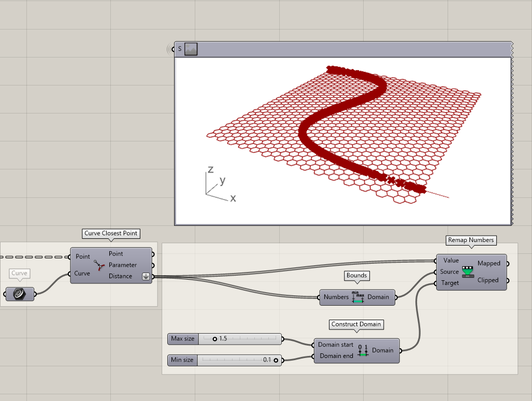Click the Domain output on Bounds
The image size is (532, 401).
pyautogui.click(x=378, y=297)
